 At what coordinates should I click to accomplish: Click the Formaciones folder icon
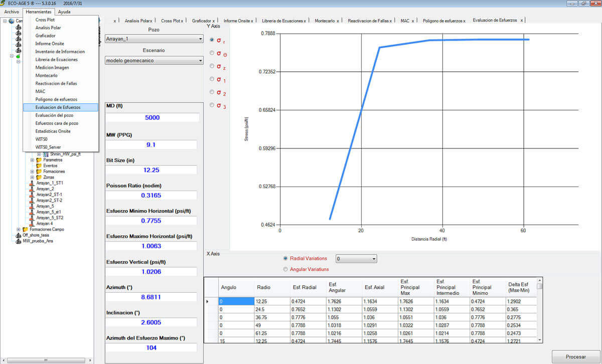point(39,171)
